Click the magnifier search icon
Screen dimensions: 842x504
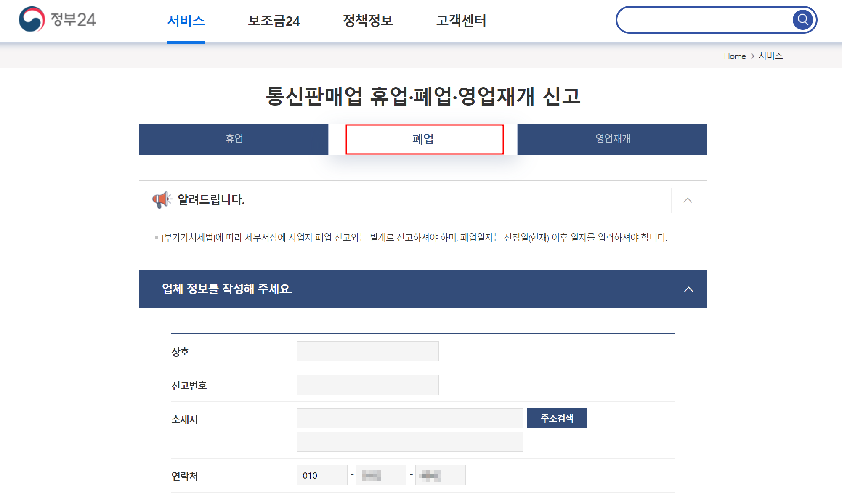(x=802, y=19)
